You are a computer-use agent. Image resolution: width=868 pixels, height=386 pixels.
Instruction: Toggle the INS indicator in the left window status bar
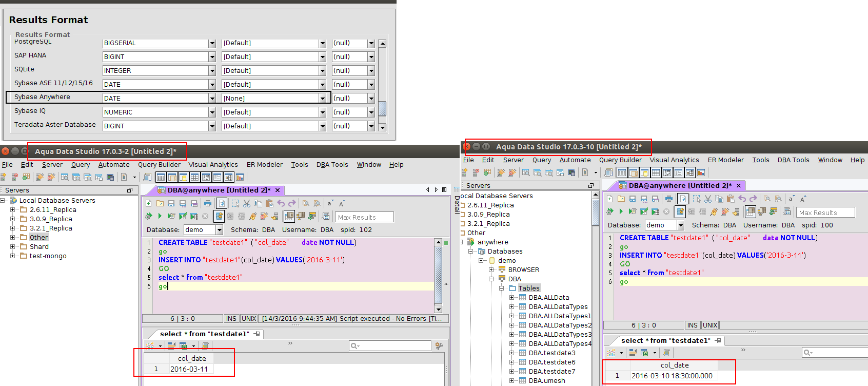coord(231,319)
